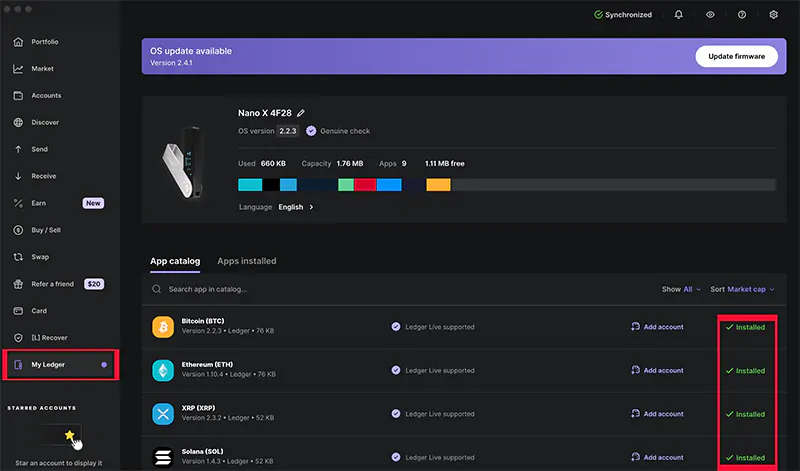Click Add account for Bitcoin

(657, 327)
